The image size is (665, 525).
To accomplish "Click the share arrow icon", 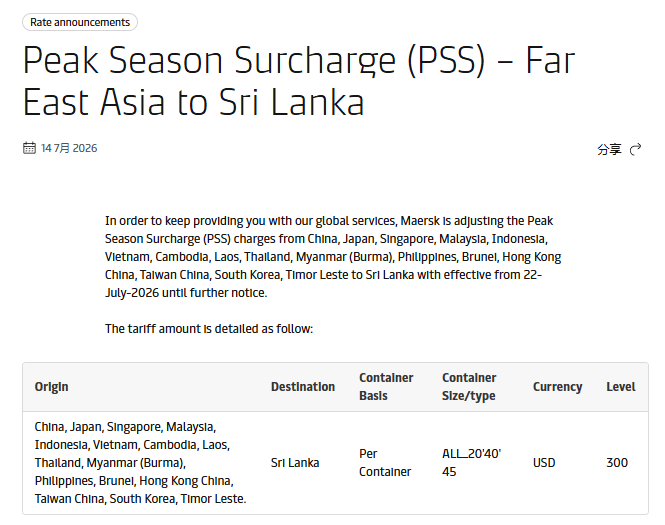I will pos(635,149).
